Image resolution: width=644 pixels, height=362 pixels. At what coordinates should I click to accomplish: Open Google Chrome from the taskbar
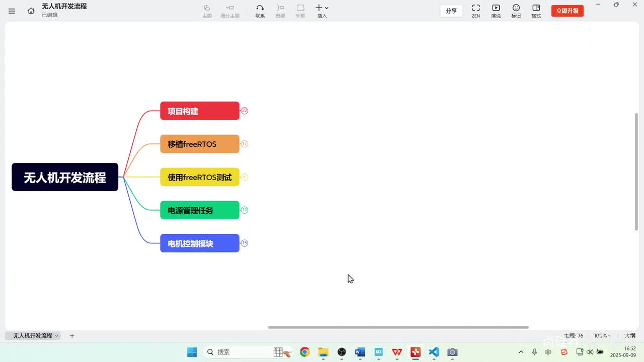(x=304, y=352)
